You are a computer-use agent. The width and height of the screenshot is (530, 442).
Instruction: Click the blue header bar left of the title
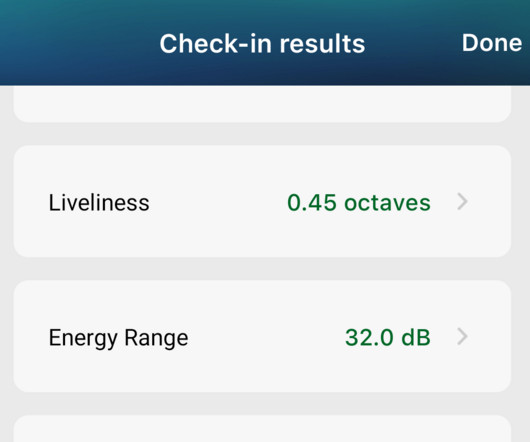[x=79, y=43]
